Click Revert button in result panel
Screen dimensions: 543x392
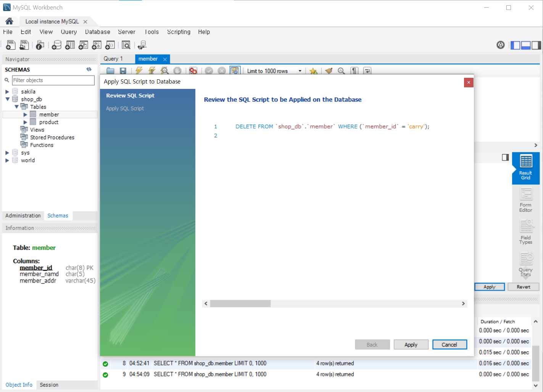(x=524, y=287)
